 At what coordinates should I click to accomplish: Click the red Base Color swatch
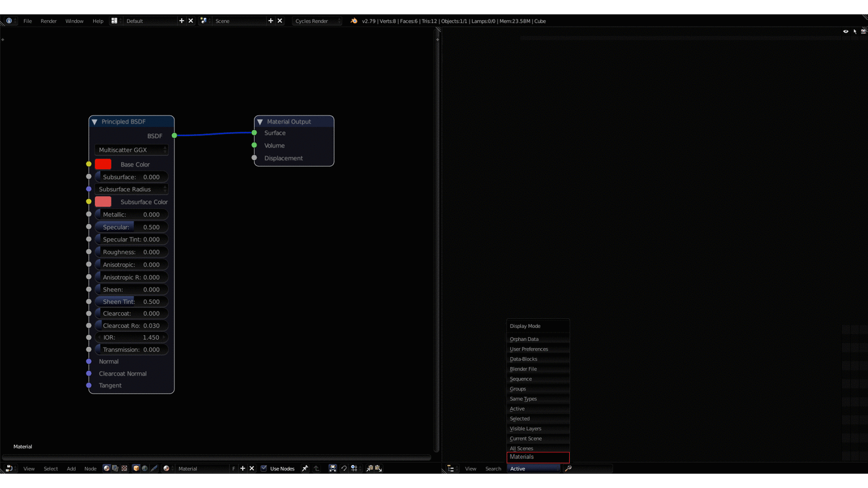click(x=103, y=165)
